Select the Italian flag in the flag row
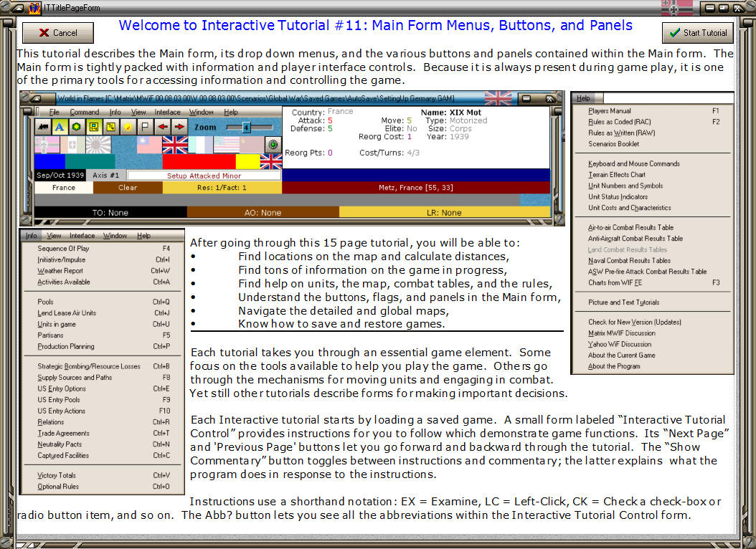The image size is (756, 549). [73, 145]
